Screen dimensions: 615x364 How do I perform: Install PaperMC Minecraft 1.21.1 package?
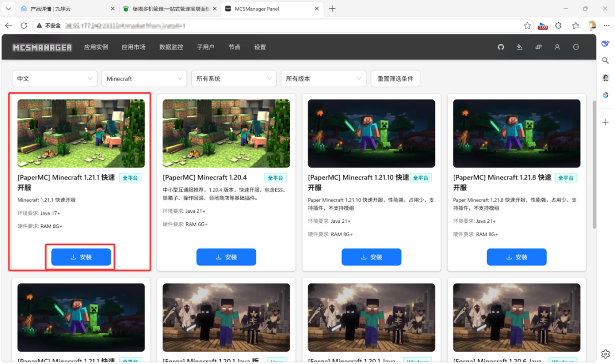tap(81, 257)
